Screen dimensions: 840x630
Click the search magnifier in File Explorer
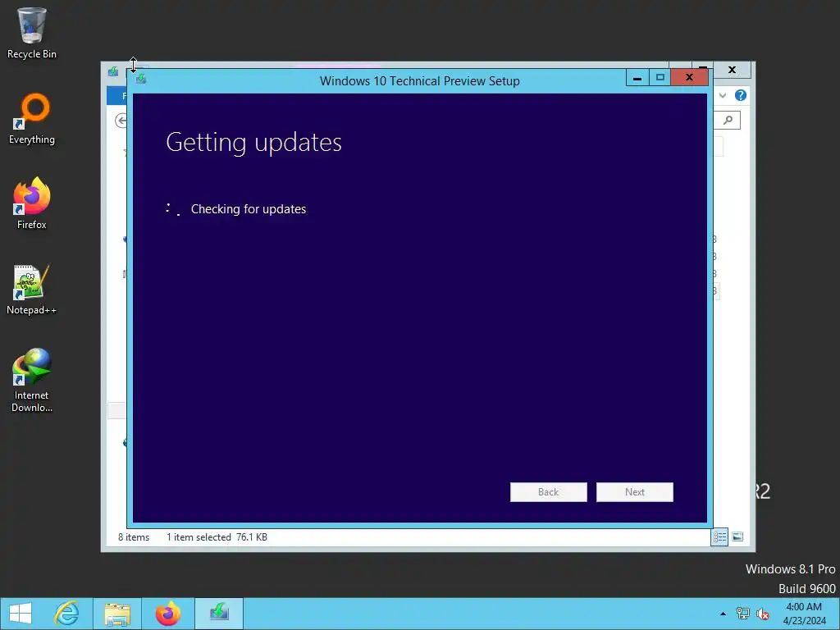pyautogui.click(x=728, y=120)
